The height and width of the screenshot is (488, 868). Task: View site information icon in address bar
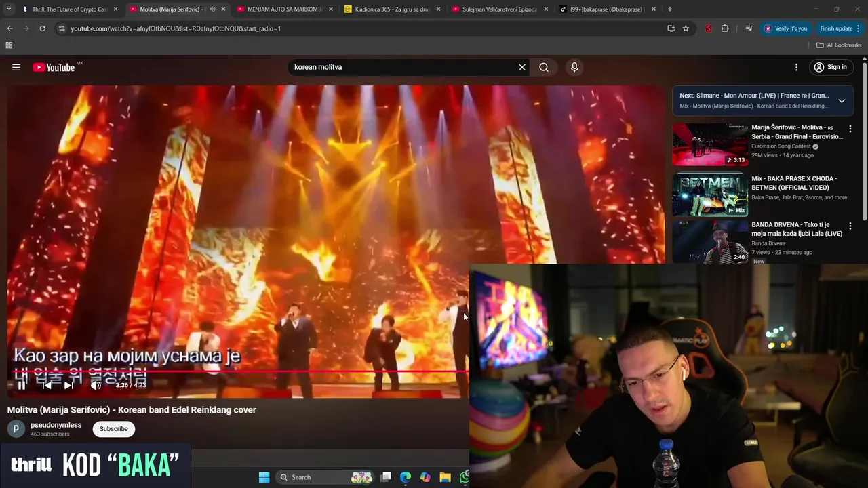pos(62,28)
